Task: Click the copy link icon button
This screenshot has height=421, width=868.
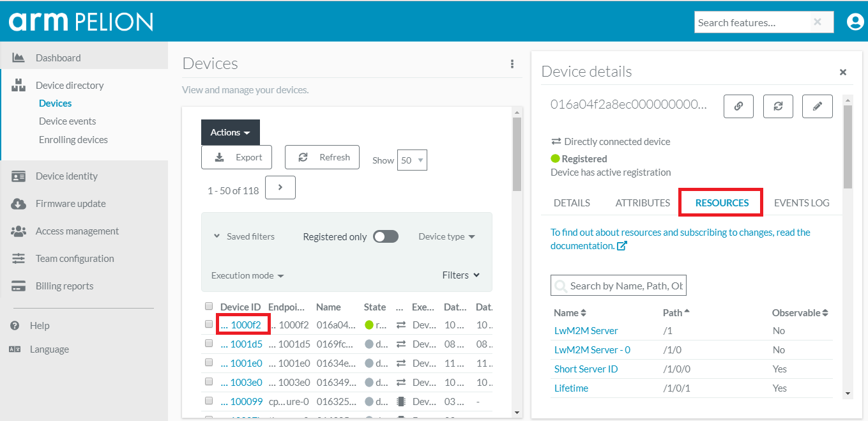Action: (x=738, y=107)
